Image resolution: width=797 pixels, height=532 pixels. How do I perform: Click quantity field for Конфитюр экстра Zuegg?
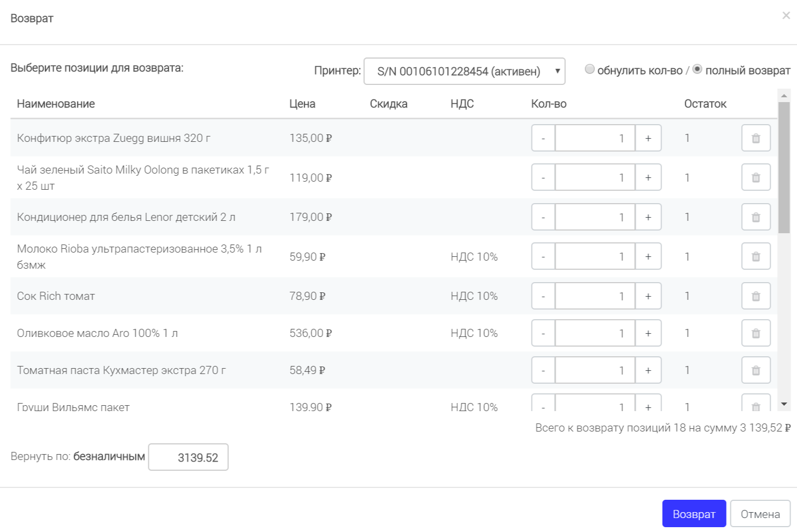point(595,138)
